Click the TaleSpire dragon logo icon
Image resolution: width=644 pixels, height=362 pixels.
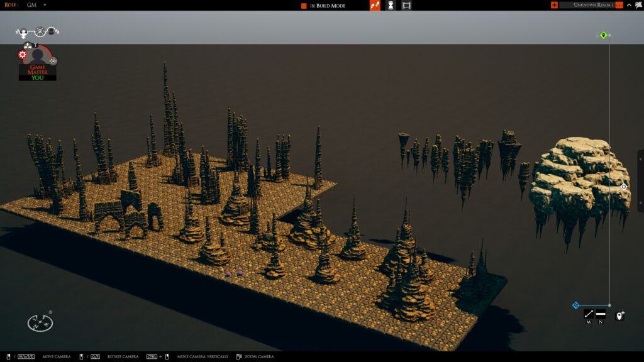coord(638,5)
